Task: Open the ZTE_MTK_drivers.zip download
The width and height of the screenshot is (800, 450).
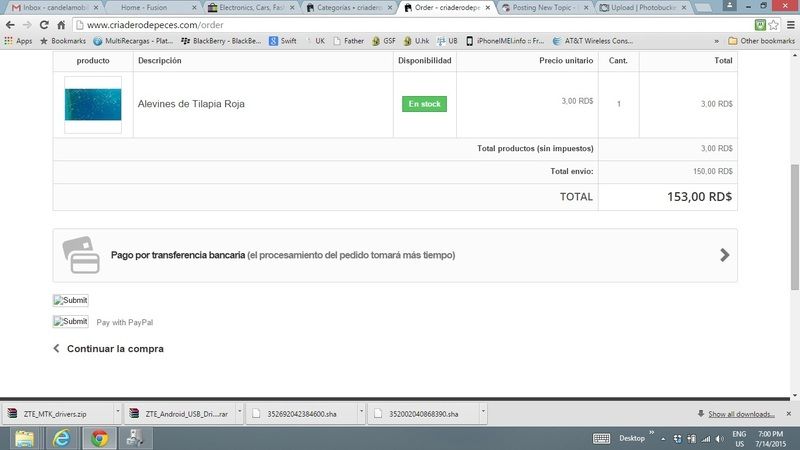Action: click(57, 414)
